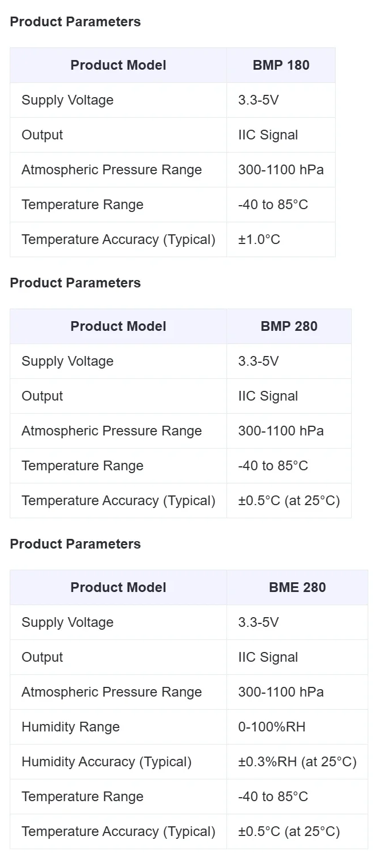Select the 0-100%RH humidity value

pos(272,727)
